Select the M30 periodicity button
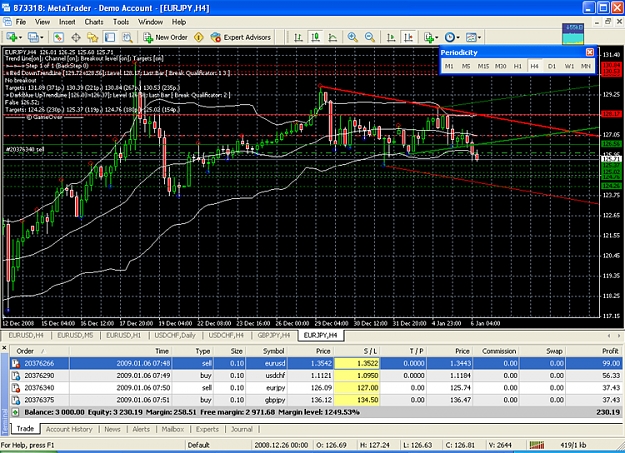 [500, 66]
